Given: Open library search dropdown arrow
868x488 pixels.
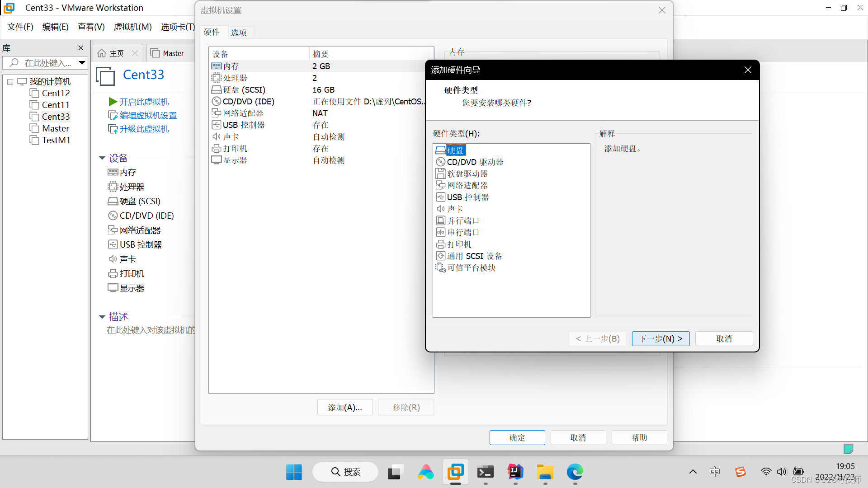Looking at the screenshot, I should 82,63.
